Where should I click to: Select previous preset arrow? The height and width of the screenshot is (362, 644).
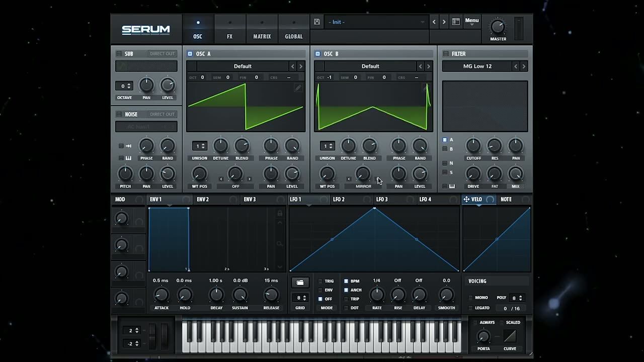coord(434,22)
